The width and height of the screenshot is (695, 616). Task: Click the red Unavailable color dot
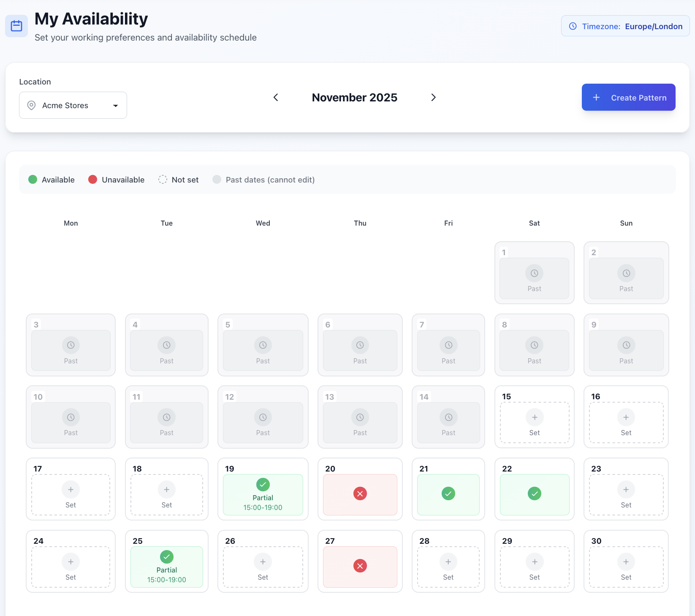point(93,180)
